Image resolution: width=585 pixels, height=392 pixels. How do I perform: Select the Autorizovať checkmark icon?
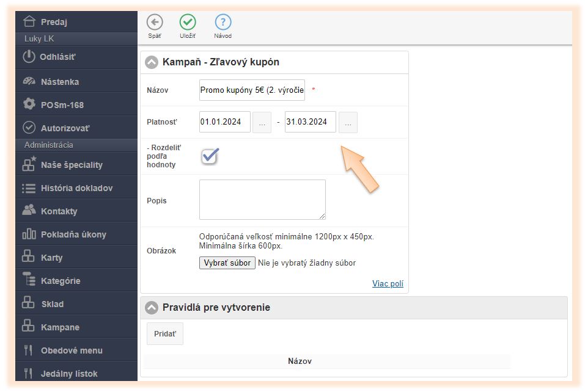[x=29, y=128]
